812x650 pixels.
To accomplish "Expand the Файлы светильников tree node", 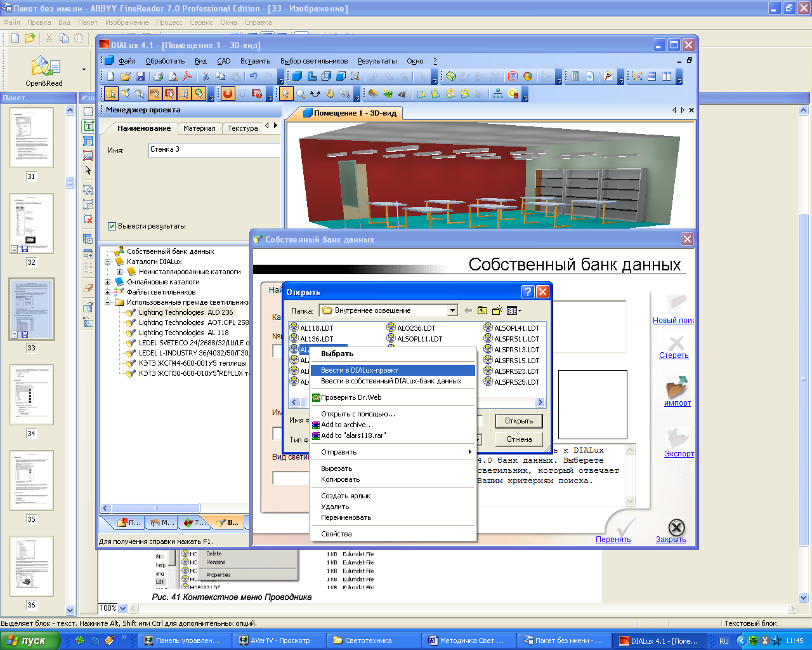I will [x=107, y=292].
